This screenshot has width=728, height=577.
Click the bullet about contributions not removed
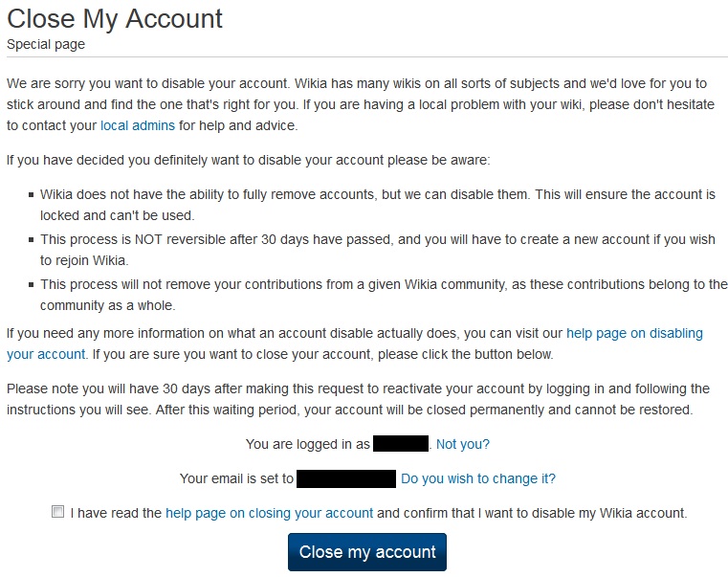[x=383, y=295]
